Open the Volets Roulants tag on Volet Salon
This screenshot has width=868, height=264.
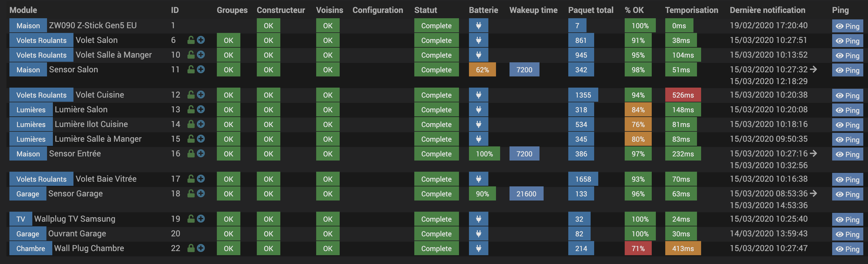pos(41,41)
